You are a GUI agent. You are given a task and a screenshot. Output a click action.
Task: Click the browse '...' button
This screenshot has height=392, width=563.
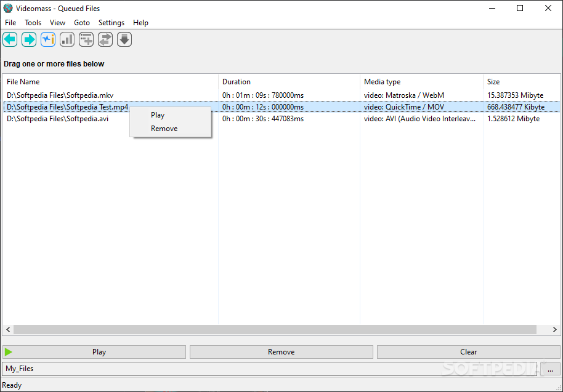pos(550,369)
